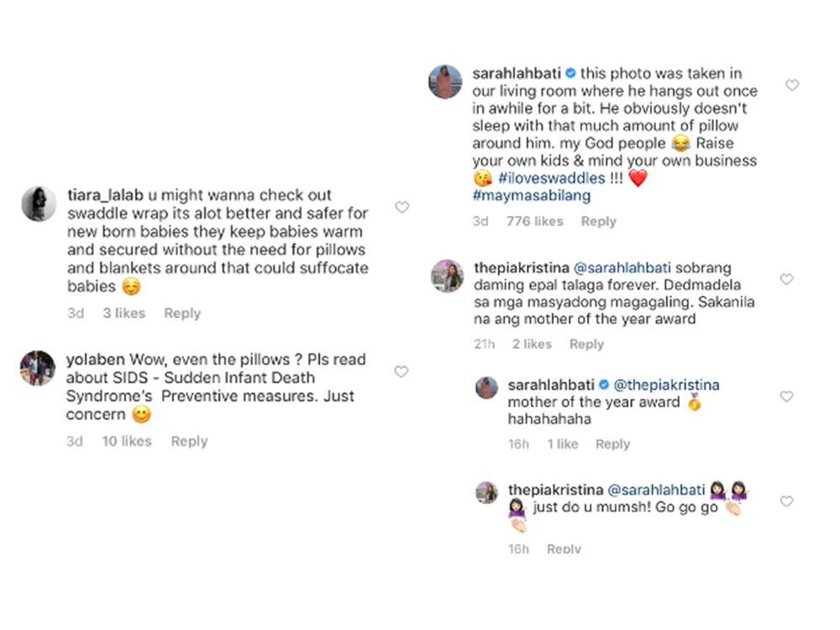Like yolaben's SIDS comment with heart

pos(402,372)
